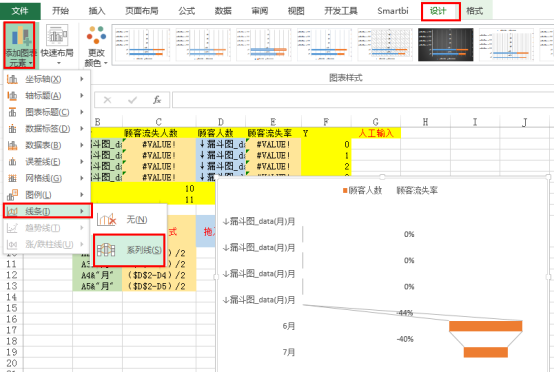Click the fx insert function icon
This screenshot has height=372, width=554.
point(157,100)
